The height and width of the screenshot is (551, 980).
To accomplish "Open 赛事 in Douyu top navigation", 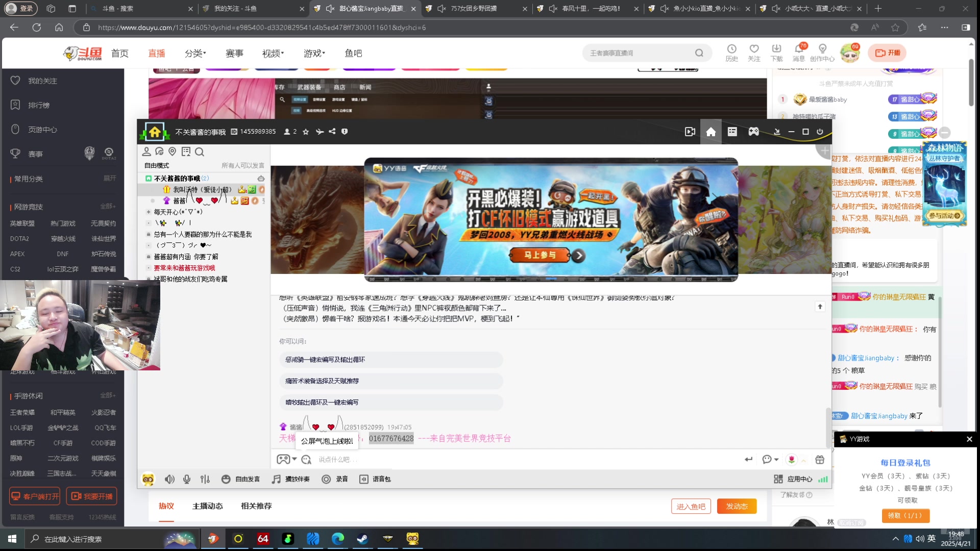I will pos(234,54).
